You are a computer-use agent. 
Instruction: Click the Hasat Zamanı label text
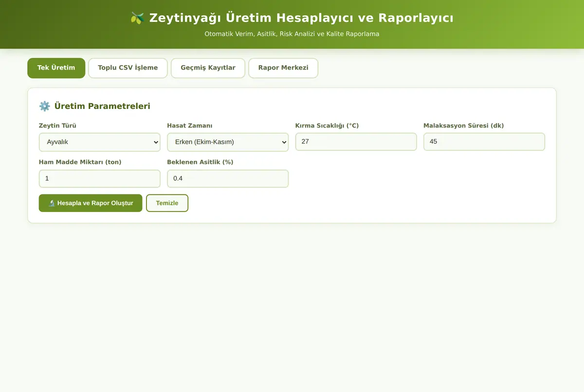pos(190,125)
